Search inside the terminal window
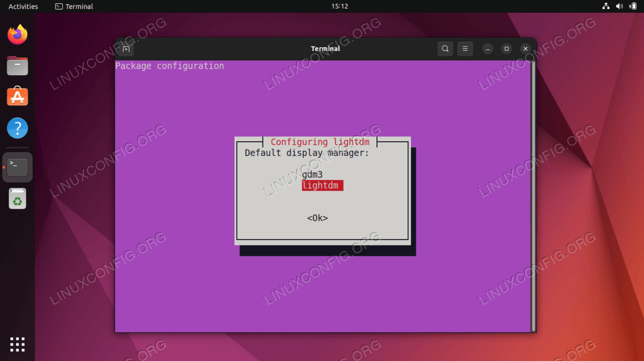The height and width of the screenshot is (361, 644). (445, 49)
